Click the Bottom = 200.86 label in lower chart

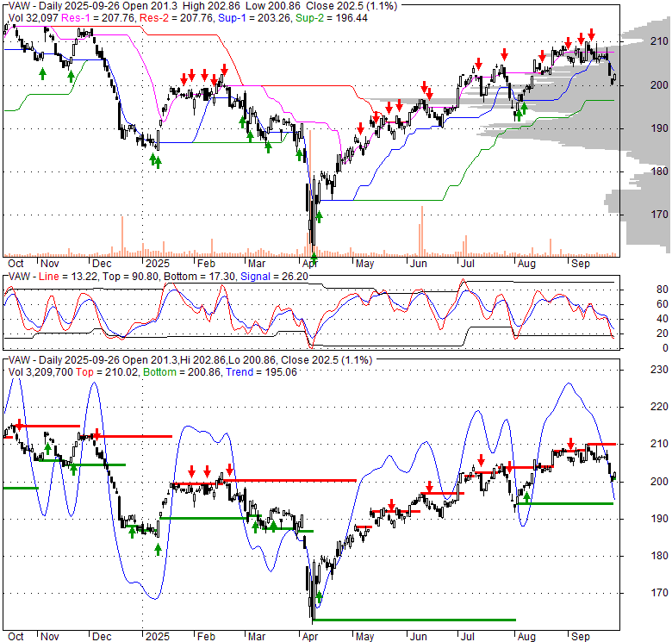pyautogui.click(x=182, y=372)
